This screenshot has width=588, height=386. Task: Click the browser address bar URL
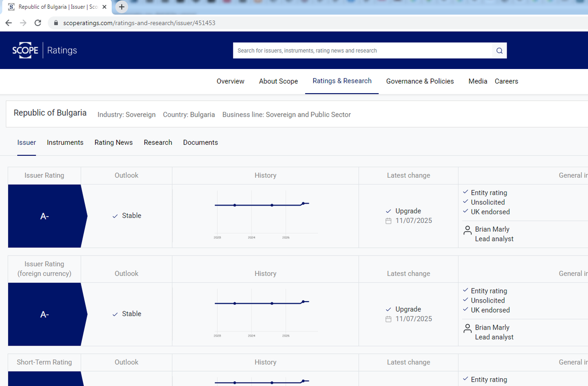coord(139,23)
